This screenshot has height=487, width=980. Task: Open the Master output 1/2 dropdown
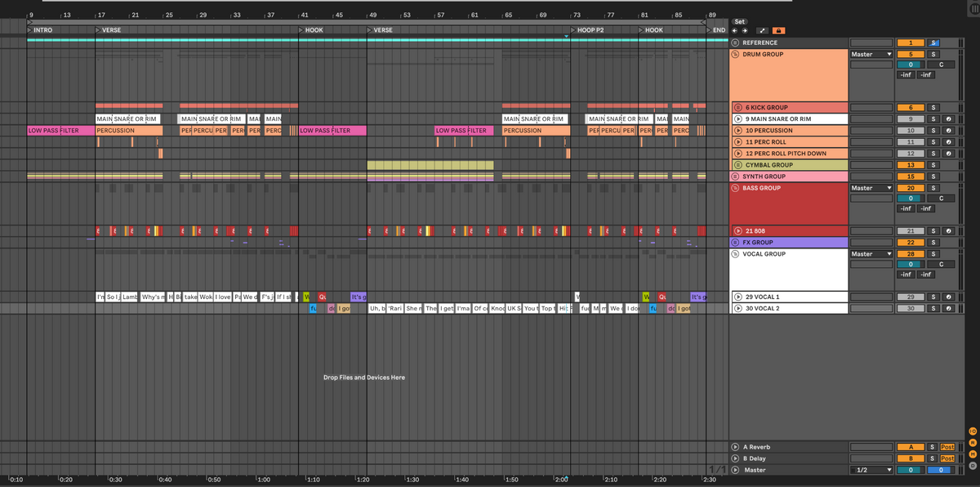(871, 471)
